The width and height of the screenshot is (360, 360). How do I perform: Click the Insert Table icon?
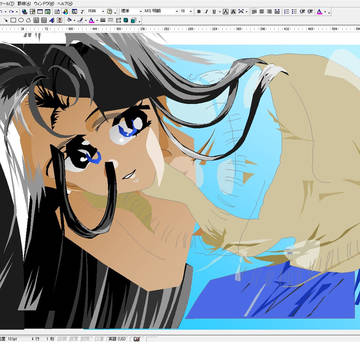pyautogui.click(x=40, y=12)
